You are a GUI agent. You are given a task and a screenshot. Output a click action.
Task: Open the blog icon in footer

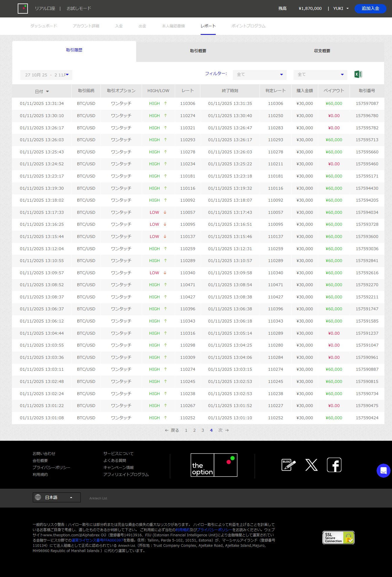tap(288, 465)
